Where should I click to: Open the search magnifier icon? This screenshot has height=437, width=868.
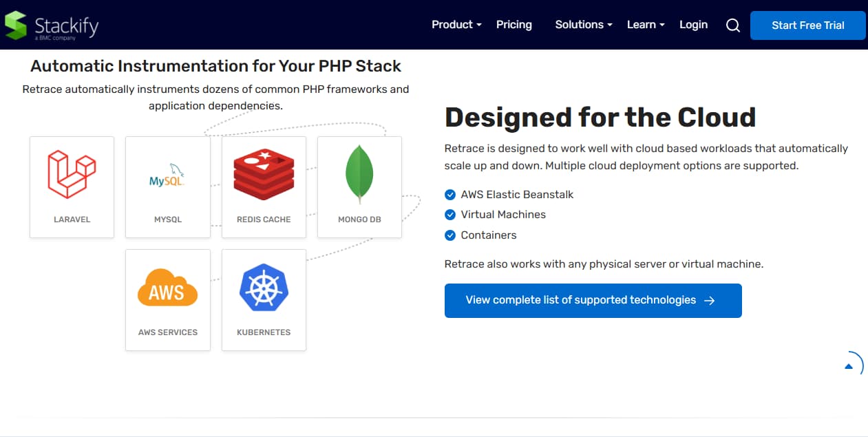[733, 25]
